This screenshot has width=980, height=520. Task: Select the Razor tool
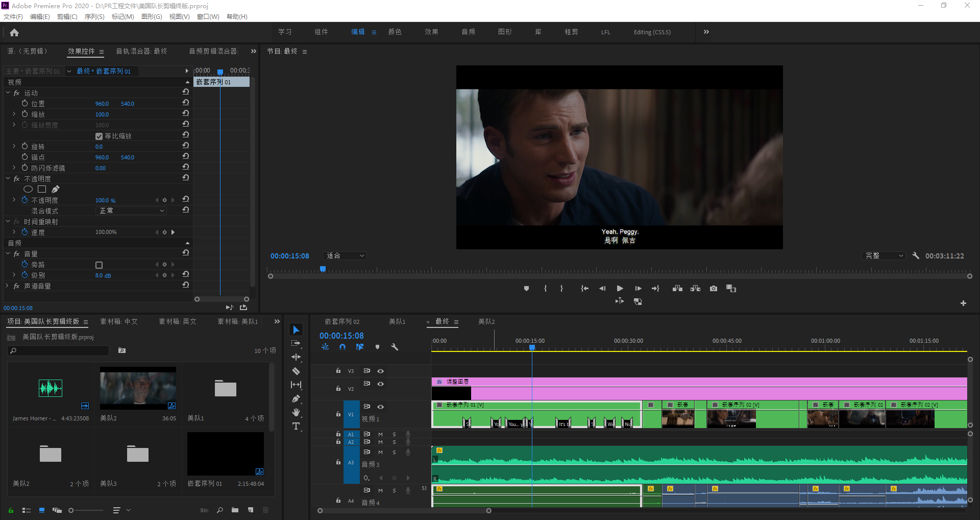[296, 371]
